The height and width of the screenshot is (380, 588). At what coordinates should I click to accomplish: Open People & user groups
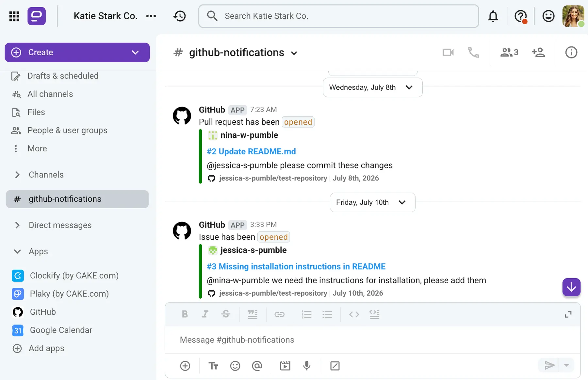[x=67, y=130]
